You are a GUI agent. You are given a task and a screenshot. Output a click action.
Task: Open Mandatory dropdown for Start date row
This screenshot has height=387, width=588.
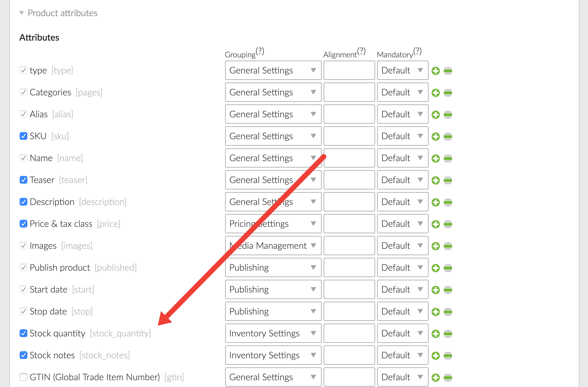(402, 289)
